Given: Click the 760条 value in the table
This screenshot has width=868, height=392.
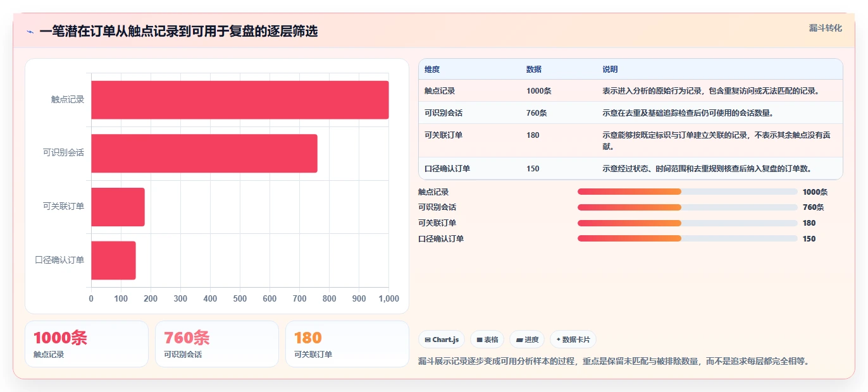Looking at the screenshot, I should (536, 113).
